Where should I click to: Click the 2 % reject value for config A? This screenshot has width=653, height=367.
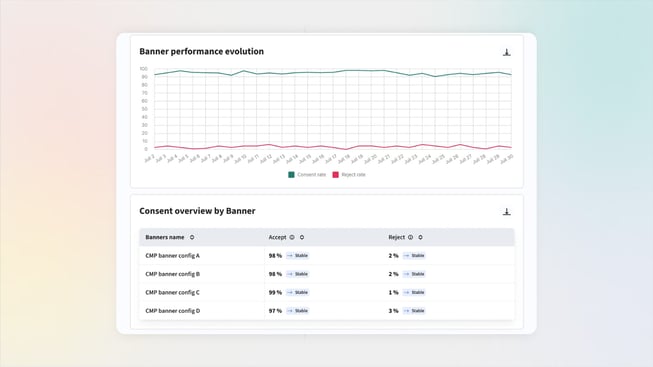pyautogui.click(x=394, y=256)
